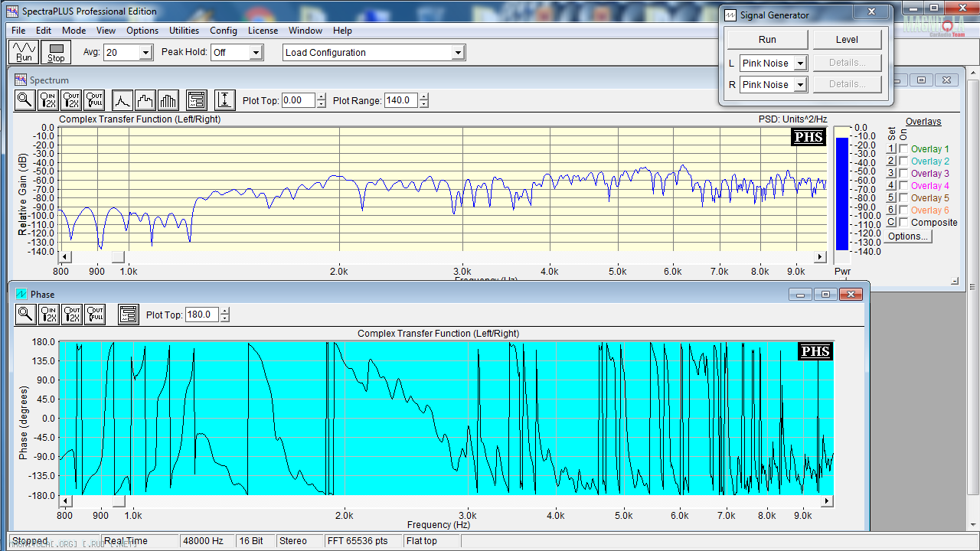Zoom in 2X on Phase plot
Viewport: 980px width, 551px height.
point(48,315)
